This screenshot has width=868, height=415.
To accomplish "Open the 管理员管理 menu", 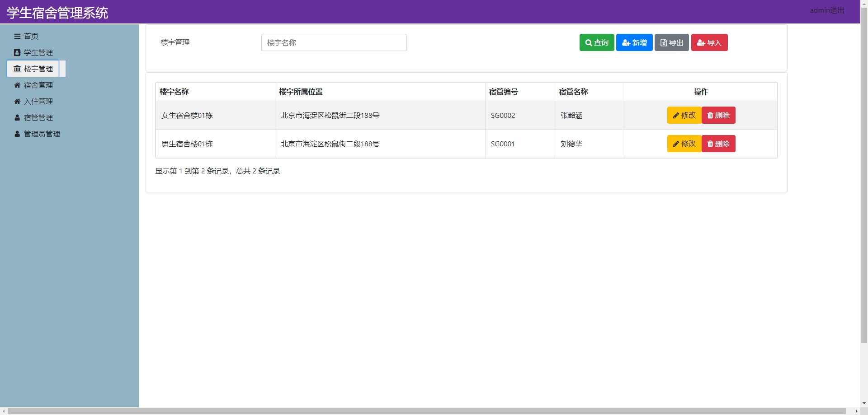I will (42, 134).
